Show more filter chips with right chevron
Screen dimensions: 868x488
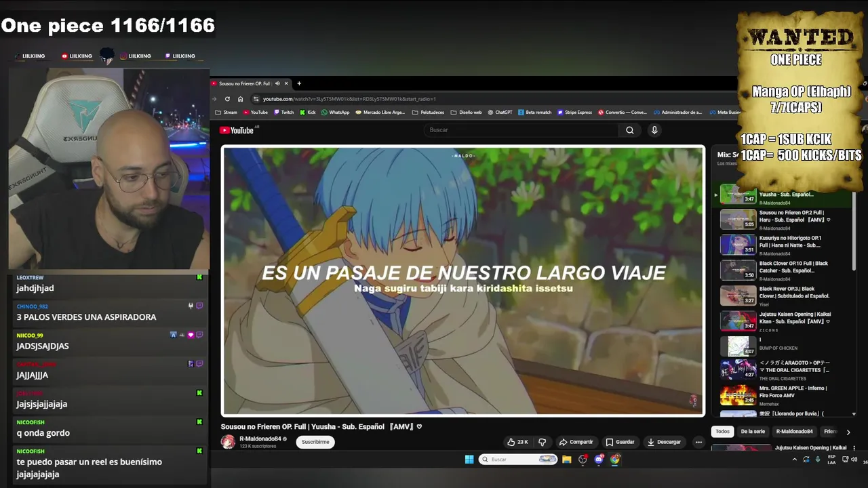point(848,432)
